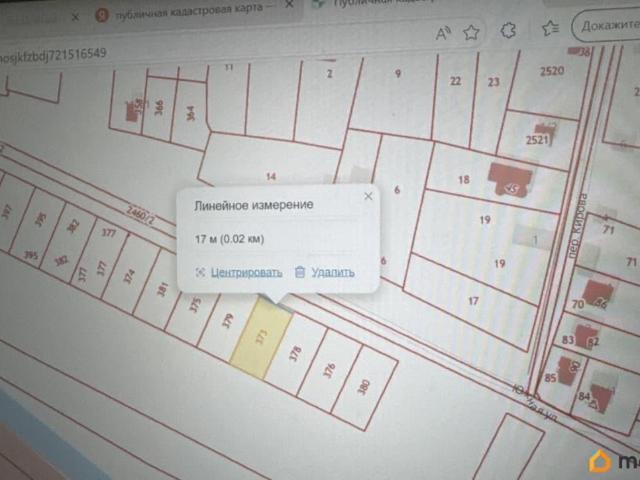The width and height of the screenshot is (640, 480).
Task: Open browser extensions puzzle icon
Action: 508,30
